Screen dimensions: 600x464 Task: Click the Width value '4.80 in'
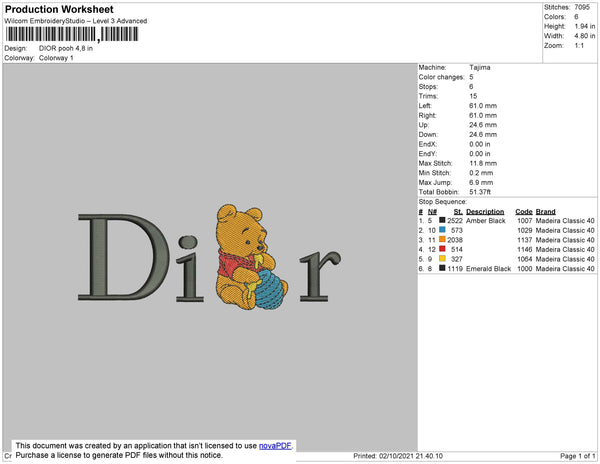pos(585,36)
